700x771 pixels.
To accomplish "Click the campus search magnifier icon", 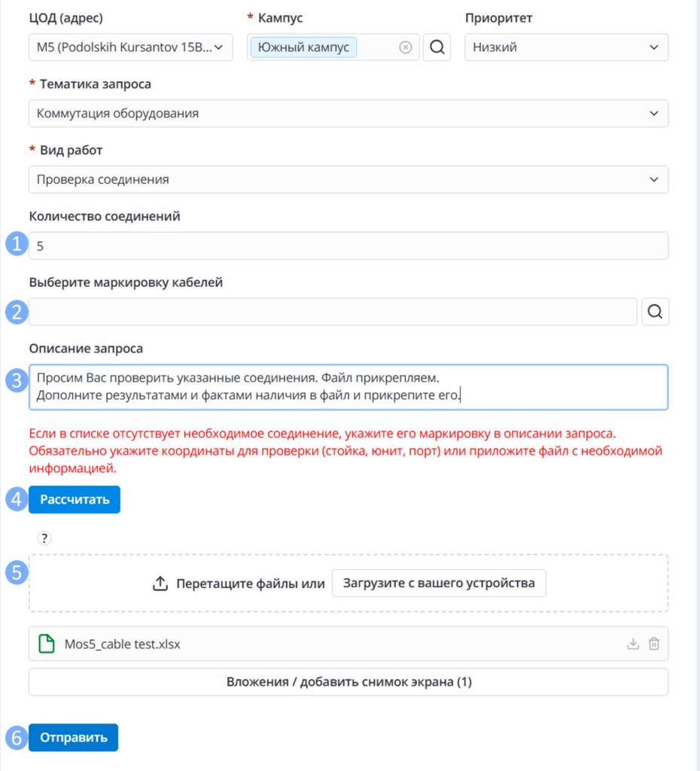I will [x=437, y=47].
